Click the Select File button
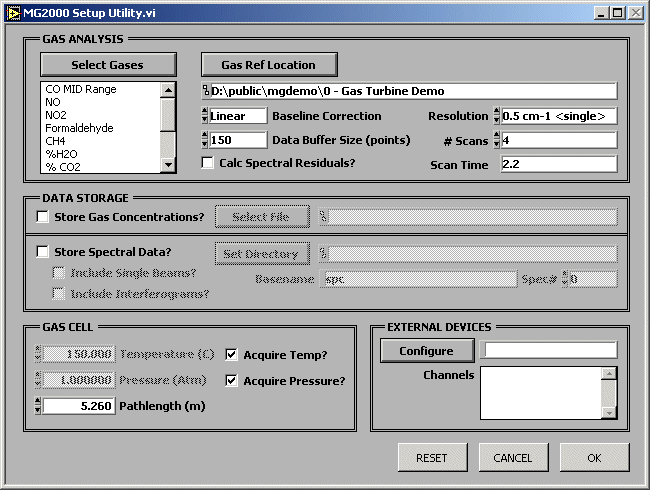Screen dimensions: 650x490 tap(262, 216)
